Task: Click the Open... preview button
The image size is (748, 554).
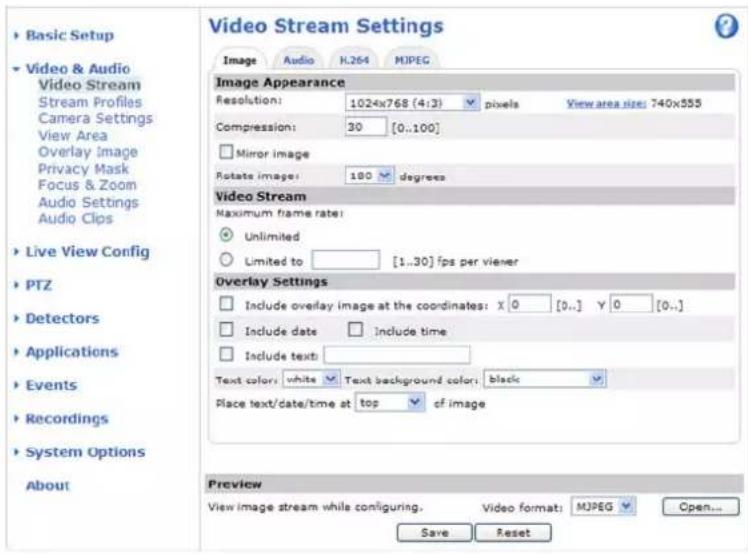Action: click(x=701, y=507)
